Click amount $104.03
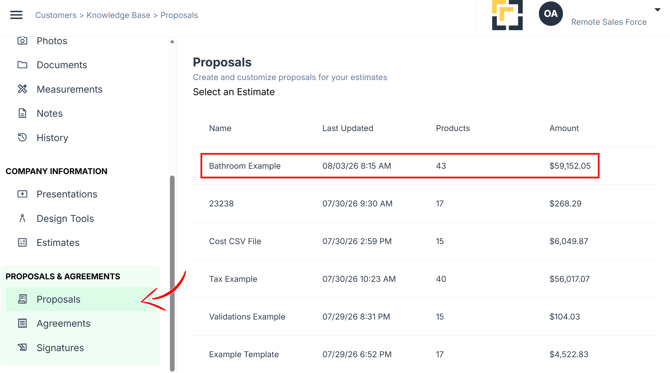The image size is (670, 373). (x=564, y=317)
